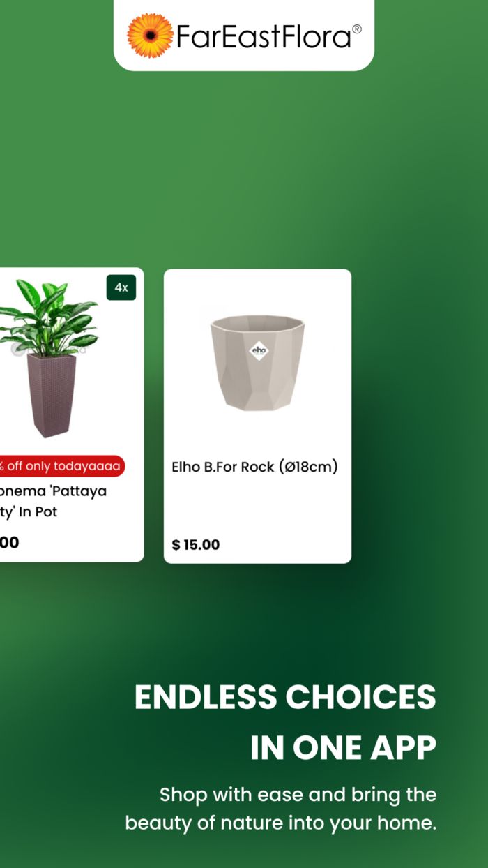Select the Elho B.For Rock (Ø18cm) title

(254, 467)
